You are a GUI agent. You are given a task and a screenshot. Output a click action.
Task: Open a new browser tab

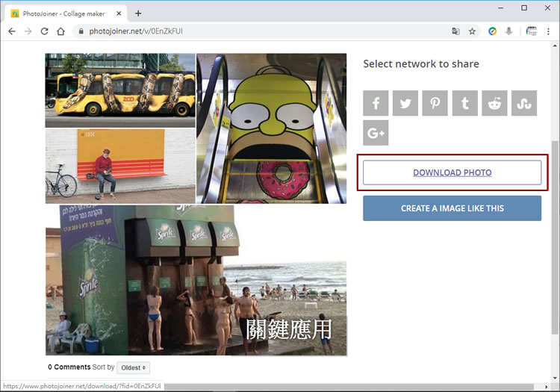(x=138, y=13)
